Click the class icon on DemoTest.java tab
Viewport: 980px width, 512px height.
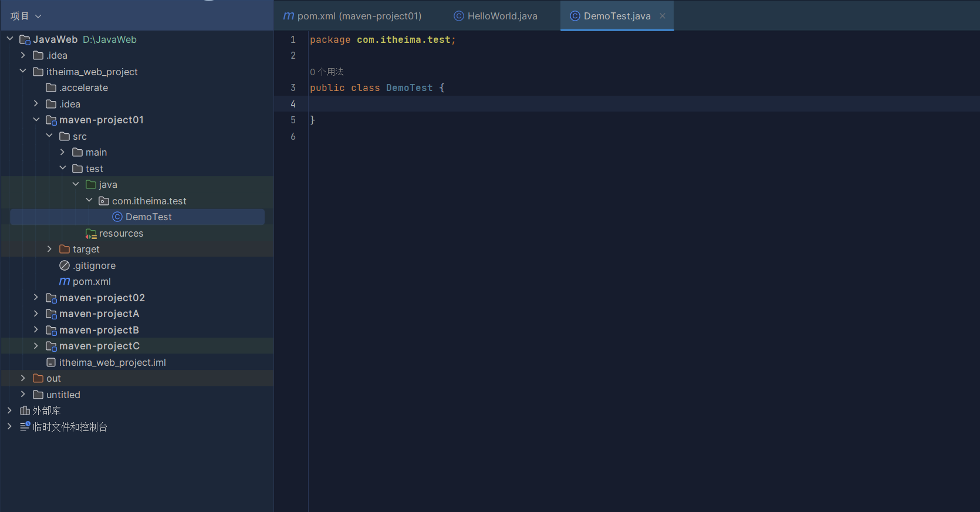click(575, 16)
